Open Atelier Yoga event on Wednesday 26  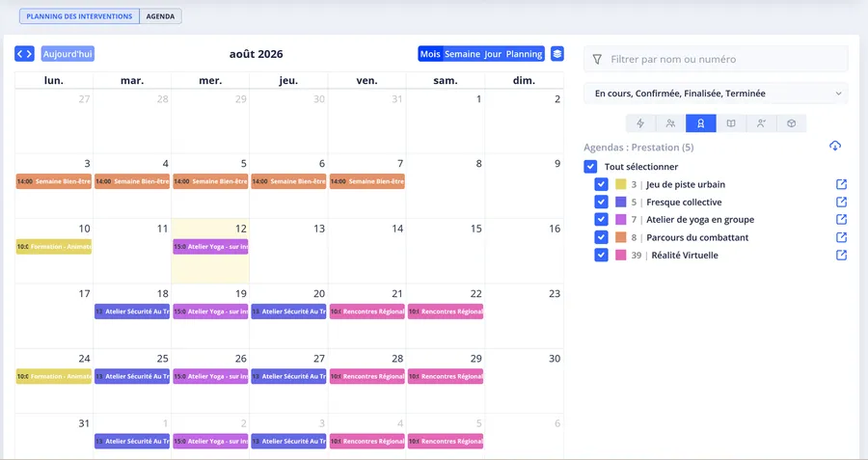pos(210,376)
